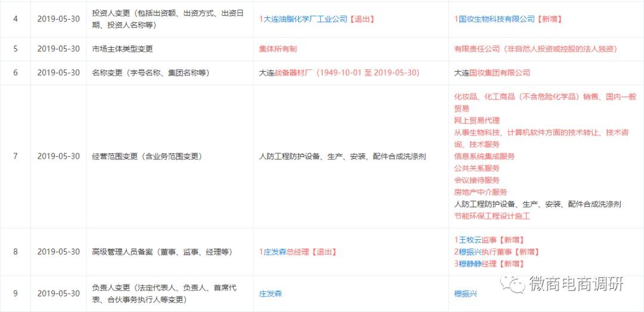644x312 pixels.
Task: Click the 公共关系服务 scope line
Action: pyautogui.click(x=477, y=169)
